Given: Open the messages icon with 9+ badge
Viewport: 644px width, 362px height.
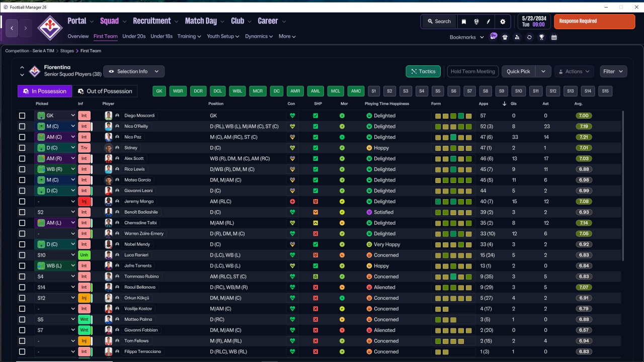Looking at the screenshot, I should tap(494, 37).
